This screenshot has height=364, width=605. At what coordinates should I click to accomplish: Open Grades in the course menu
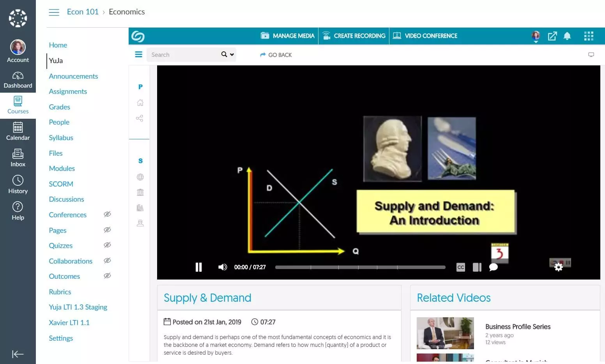tap(60, 107)
